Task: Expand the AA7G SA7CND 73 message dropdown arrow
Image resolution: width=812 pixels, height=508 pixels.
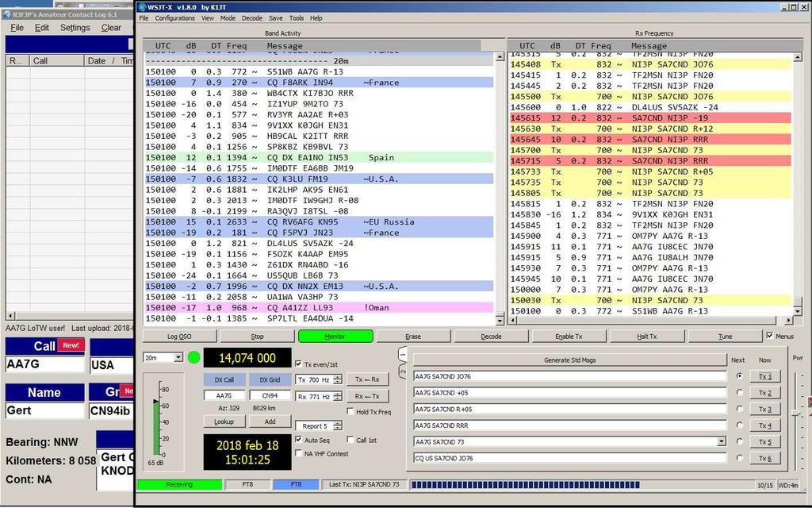Action: click(722, 441)
